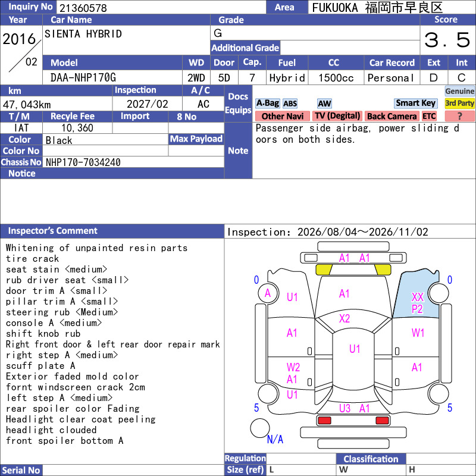Select the AW equipment badge

324,104
